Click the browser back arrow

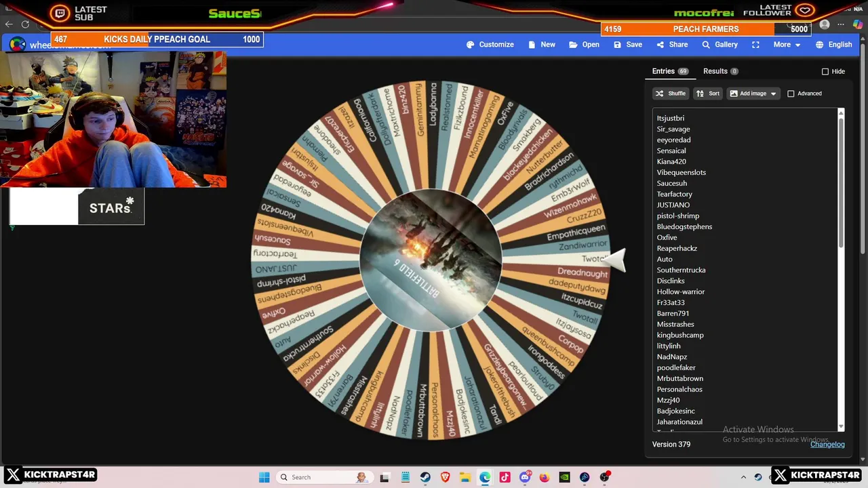coord(9,24)
